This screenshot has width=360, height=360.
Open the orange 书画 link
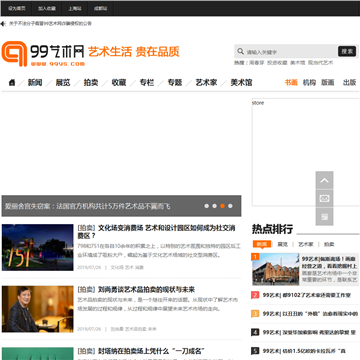pyautogui.click(x=291, y=82)
